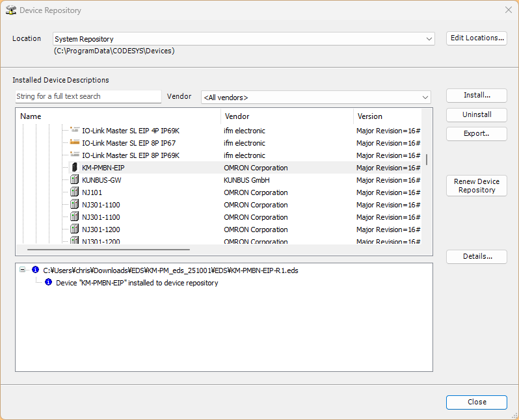Click the IO-Link Master SL EIP 8P IP67 icon
The width and height of the screenshot is (519, 420).
pyautogui.click(x=74, y=143)
